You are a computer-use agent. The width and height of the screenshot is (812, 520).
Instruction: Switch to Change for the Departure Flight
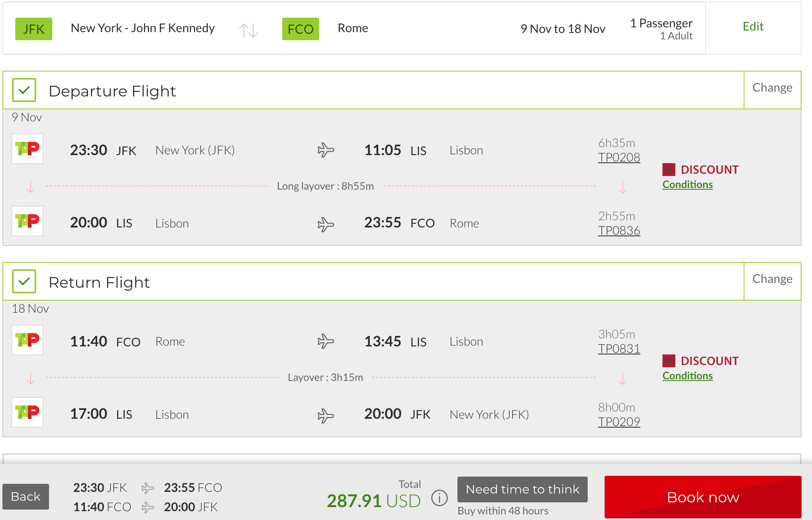(x=772, y=87)
